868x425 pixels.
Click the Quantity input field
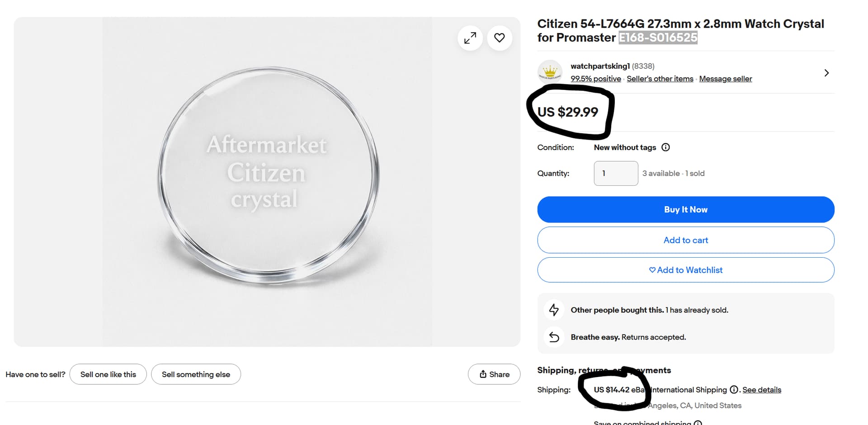tap(616, 173)
